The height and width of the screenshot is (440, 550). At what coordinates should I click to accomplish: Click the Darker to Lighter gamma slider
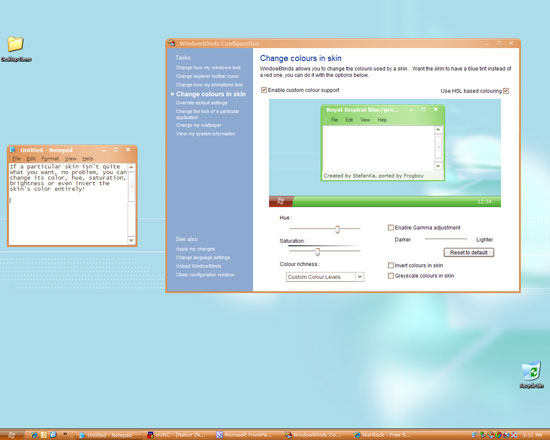(x=445, y=239)
